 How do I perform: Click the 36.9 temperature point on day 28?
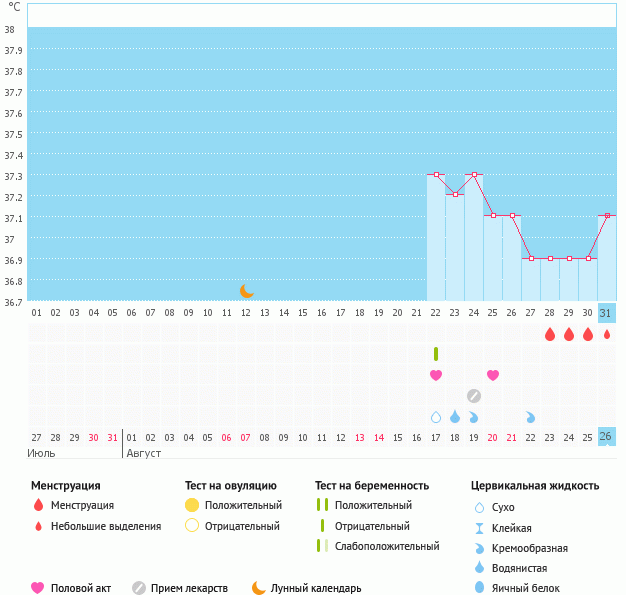[550, 258]
